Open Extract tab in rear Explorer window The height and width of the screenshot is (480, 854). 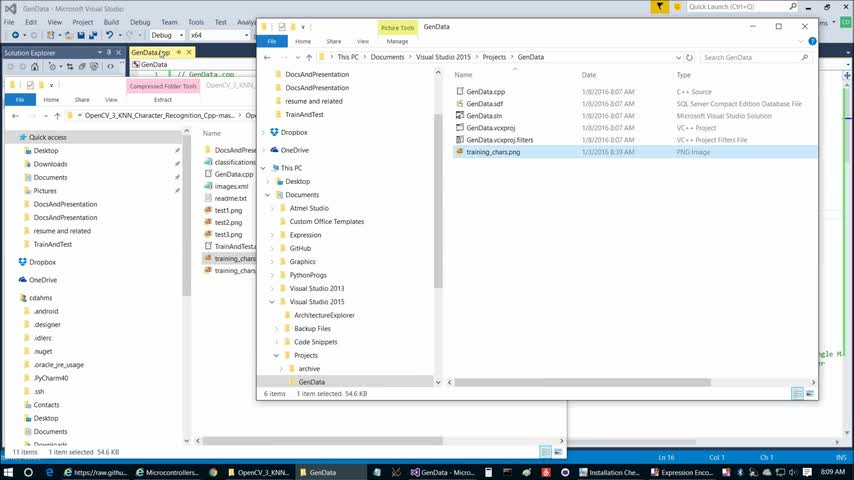[x=163, y=100]
